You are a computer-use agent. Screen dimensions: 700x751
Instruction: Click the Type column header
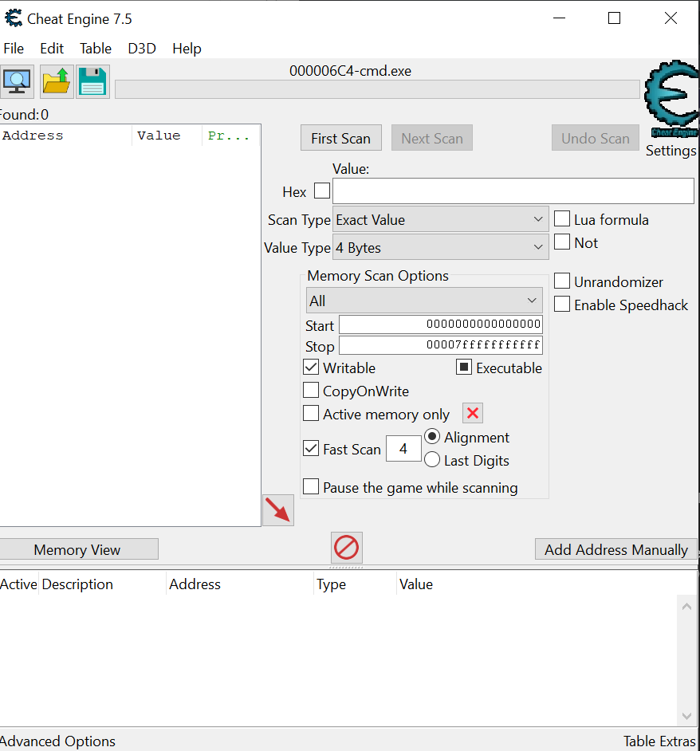(x=355, y=584)
